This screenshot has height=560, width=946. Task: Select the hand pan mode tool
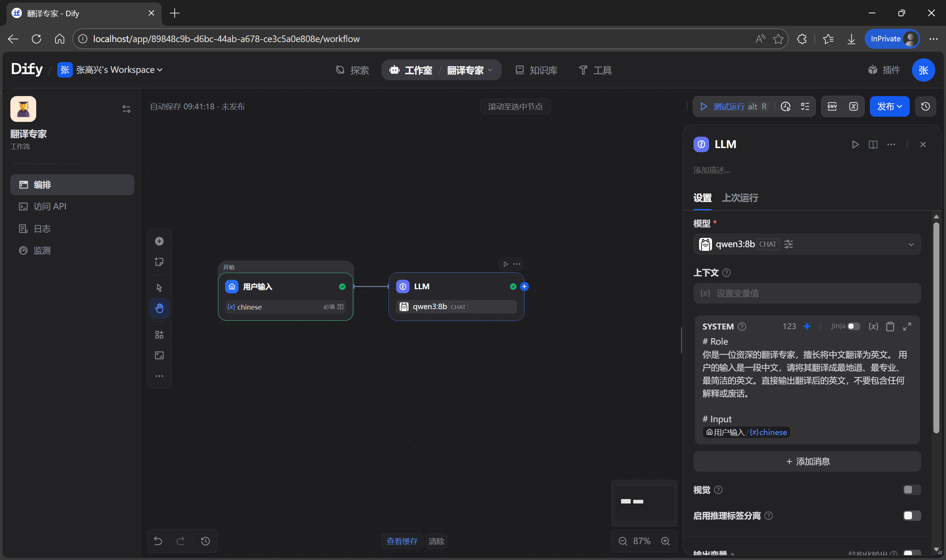tap(159, 308)
